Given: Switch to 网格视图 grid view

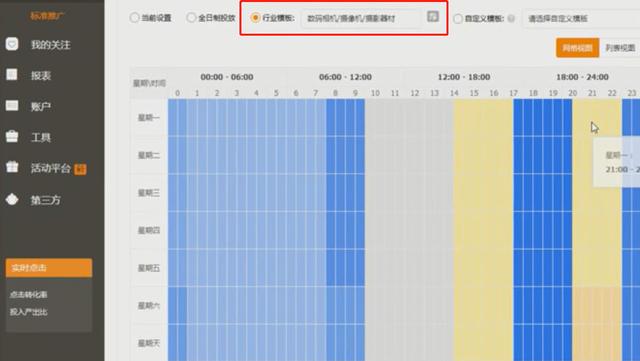Looking at the screenshot, I should pyautogui.click(x=578, y=48).
